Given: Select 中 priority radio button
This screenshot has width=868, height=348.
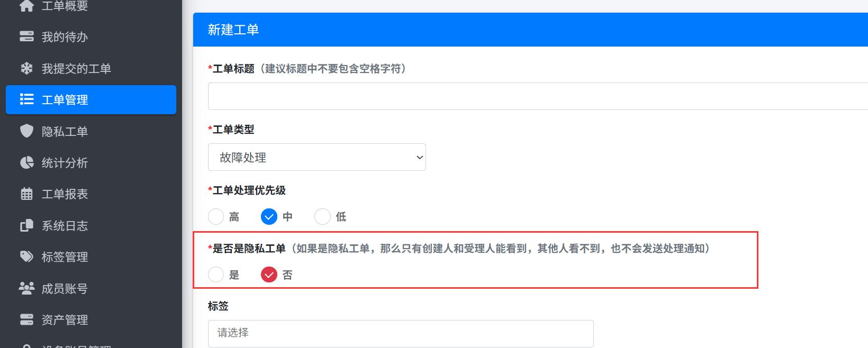Looking at the screenshot, I should 269,216.
